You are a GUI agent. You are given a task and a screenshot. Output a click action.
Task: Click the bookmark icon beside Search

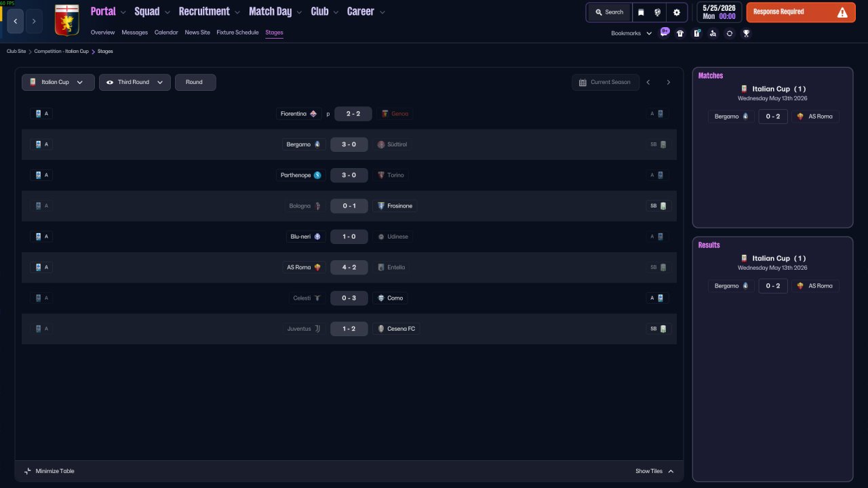(x=641, y=12)
